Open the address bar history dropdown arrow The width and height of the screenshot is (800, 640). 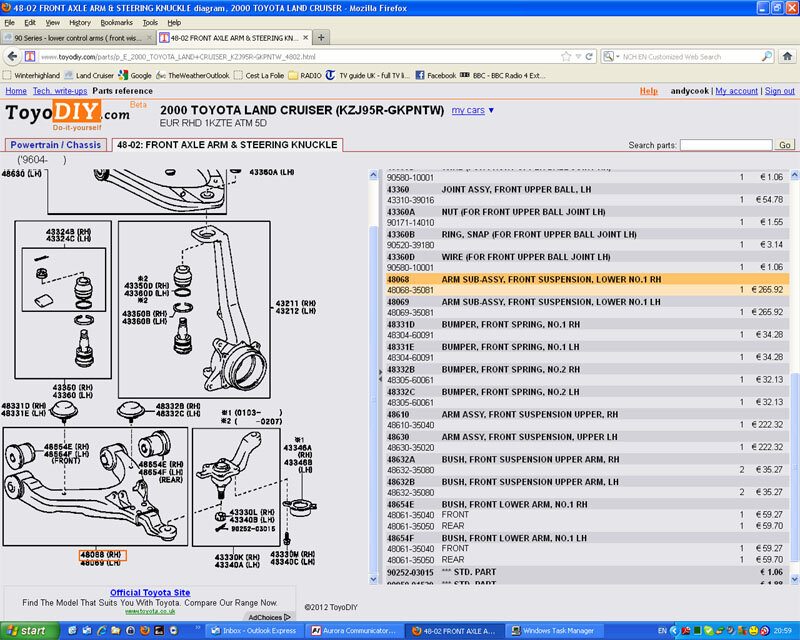point(578,56)
